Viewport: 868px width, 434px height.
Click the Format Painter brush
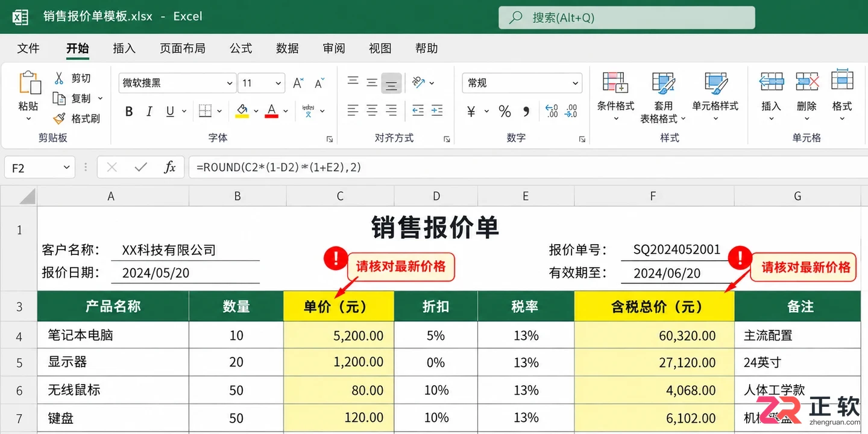pos(59,119)
